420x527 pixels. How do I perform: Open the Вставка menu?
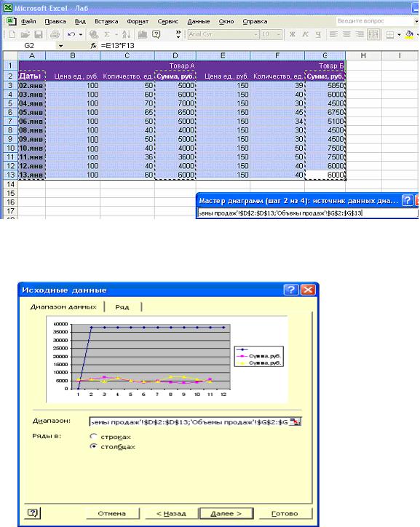[106, 21]
